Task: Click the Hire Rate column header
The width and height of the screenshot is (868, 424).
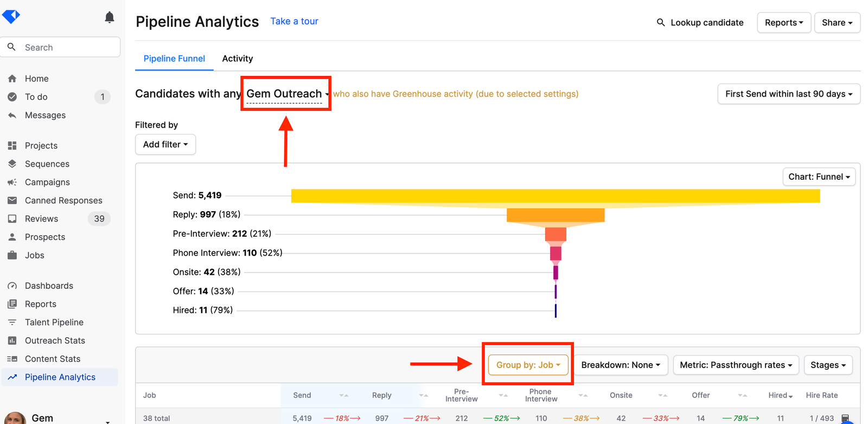Action: coord(821,395)
